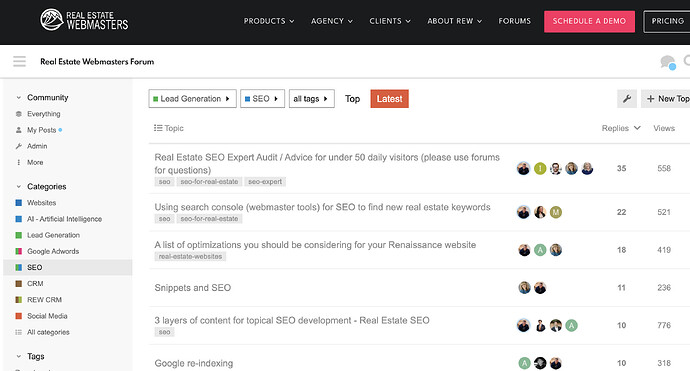Open the chat bubble notifications icon
This screenshot has height=371, width=690.
668,62
